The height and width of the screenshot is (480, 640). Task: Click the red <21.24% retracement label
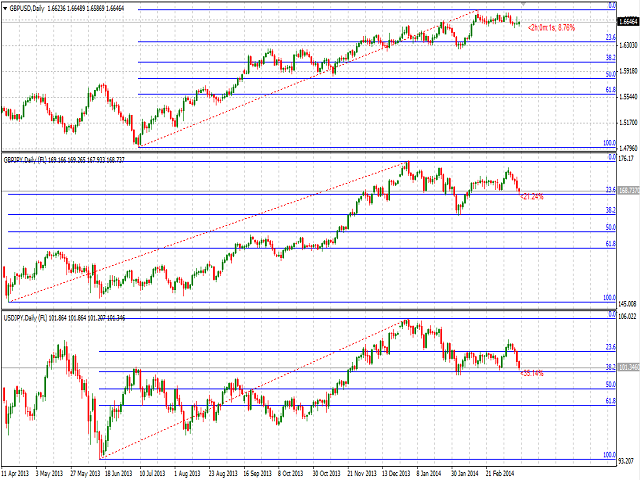[532, 197]
